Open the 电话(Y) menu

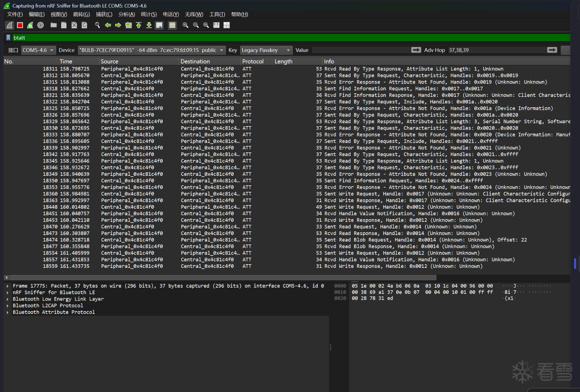pos(171,14)
